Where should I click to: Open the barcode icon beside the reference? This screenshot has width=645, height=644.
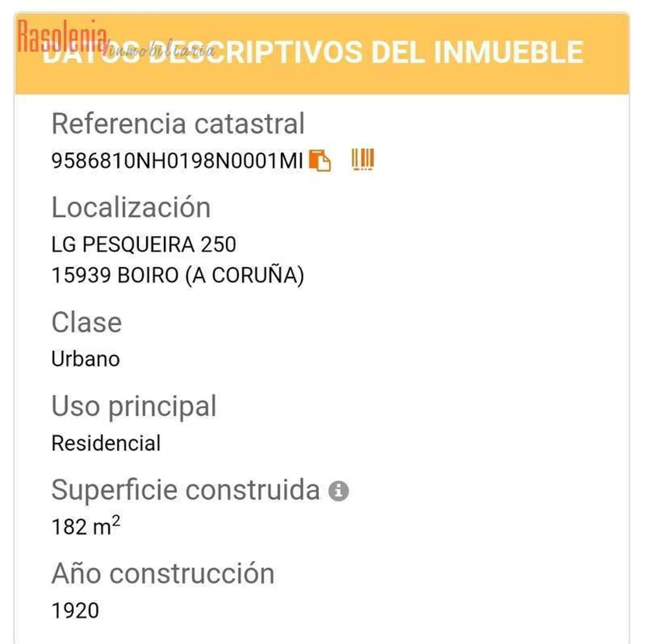coord(363,160)
